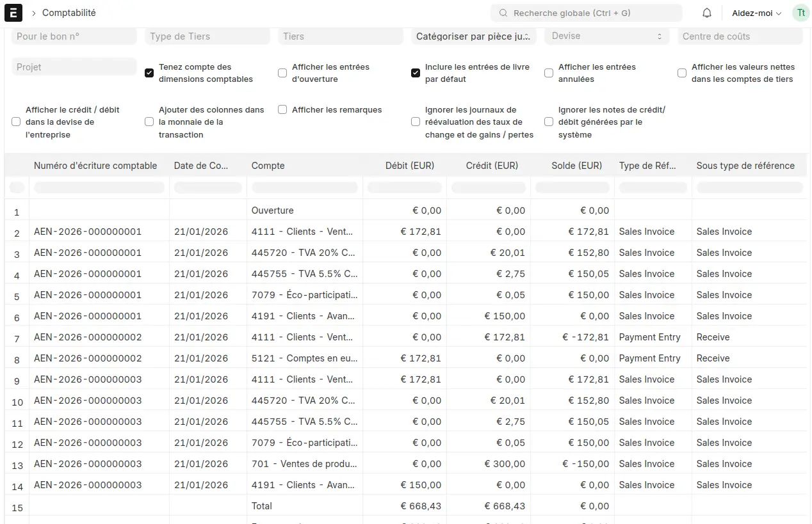The image size is (812, 524).
Task: Click the Compte column filter box
Action: [x=305, y=187]
